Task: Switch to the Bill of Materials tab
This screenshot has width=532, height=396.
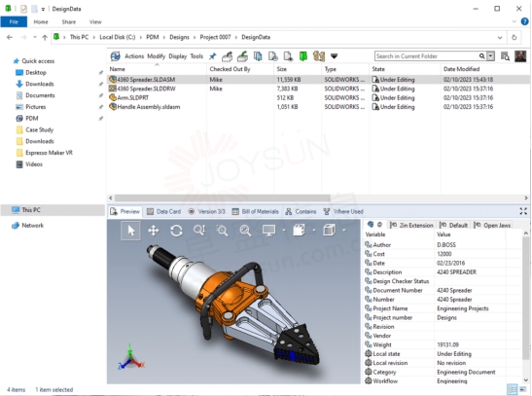Action: pos(255,212)
